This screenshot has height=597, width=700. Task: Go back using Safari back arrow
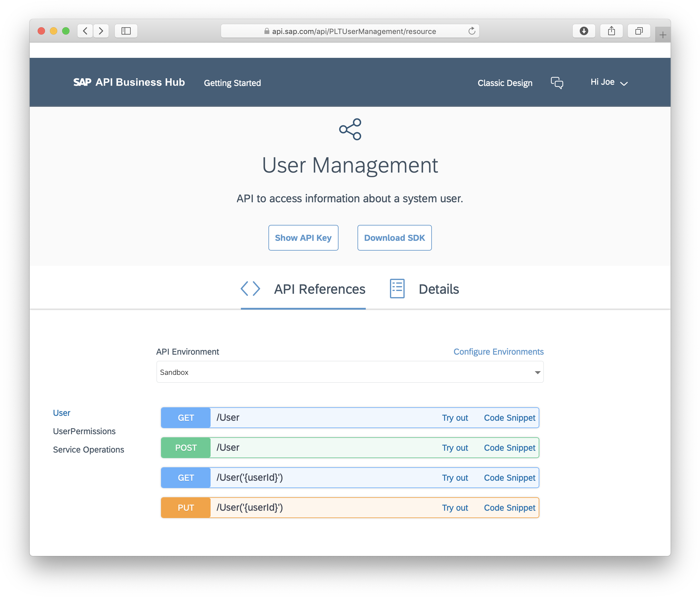pos(85,31)
